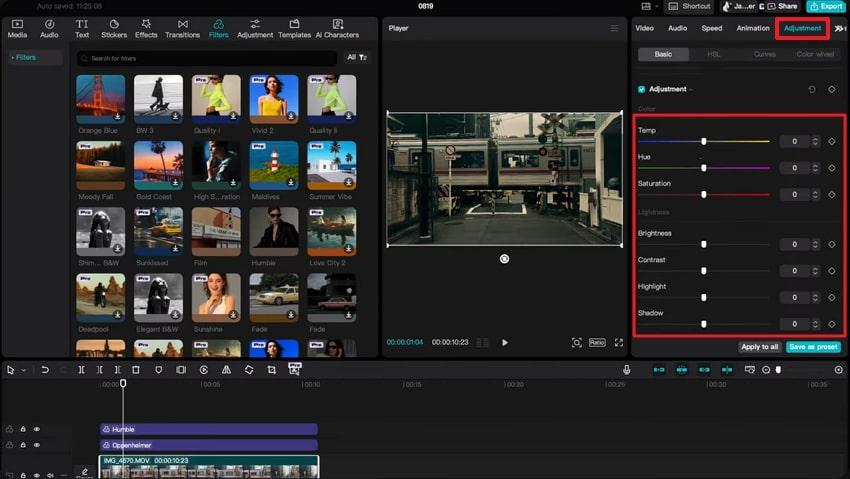Add keyframe for Temp value

832,141
